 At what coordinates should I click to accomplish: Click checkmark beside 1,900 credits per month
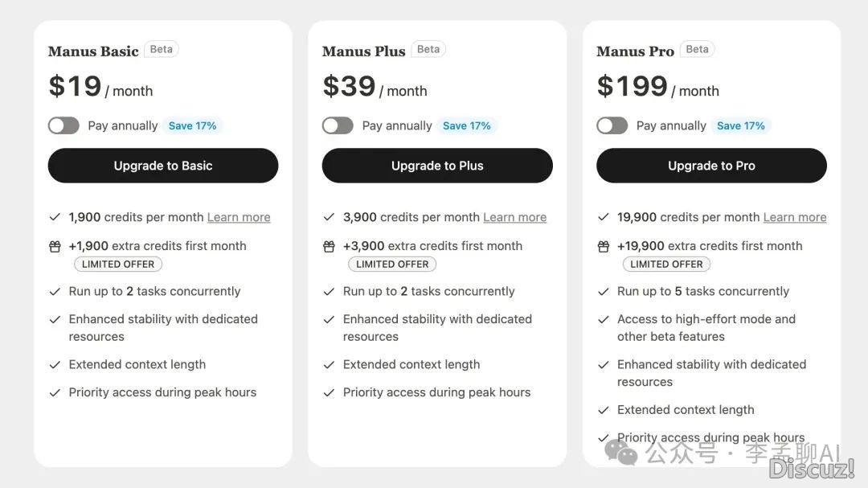(x=55, y=217)
